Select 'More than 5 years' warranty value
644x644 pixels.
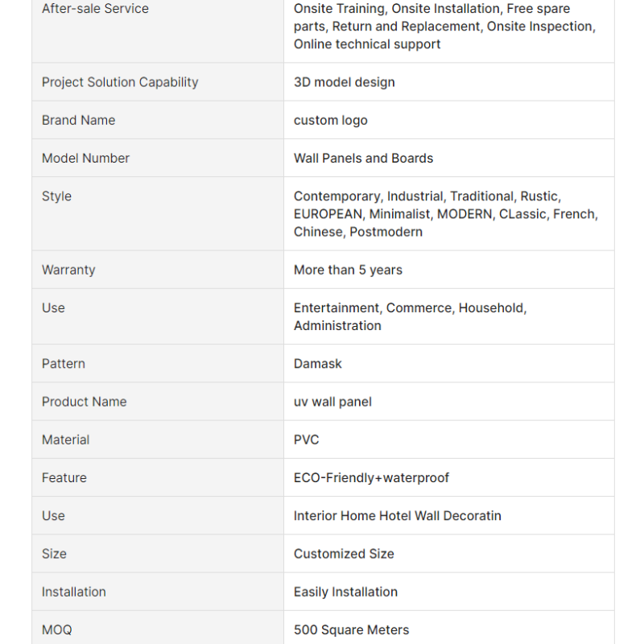click(x=348, y=270)
